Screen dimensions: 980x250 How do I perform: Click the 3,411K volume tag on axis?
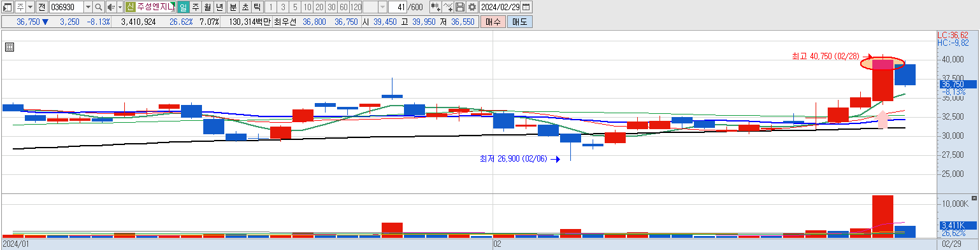click(x=958, y=225)
